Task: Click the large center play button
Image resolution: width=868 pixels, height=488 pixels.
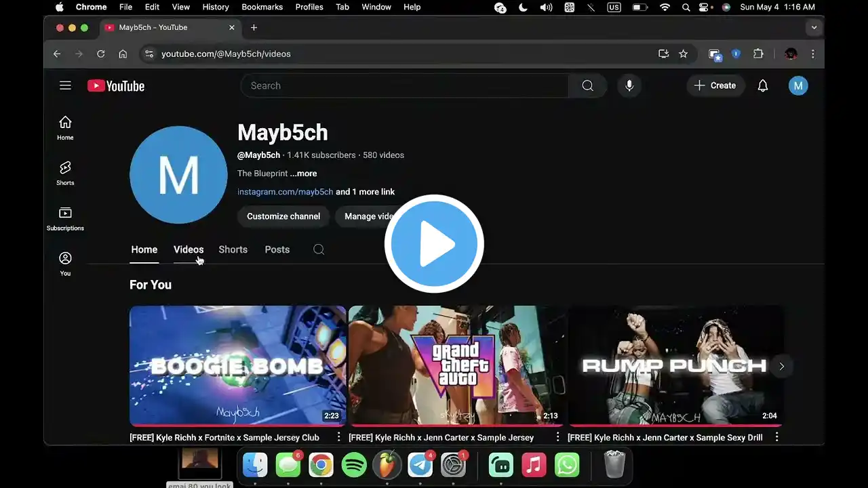Action: tap(434, 244)
